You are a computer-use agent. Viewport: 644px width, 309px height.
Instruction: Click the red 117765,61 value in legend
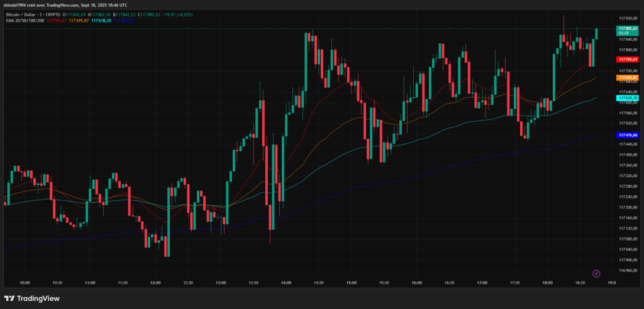point(56,21)
